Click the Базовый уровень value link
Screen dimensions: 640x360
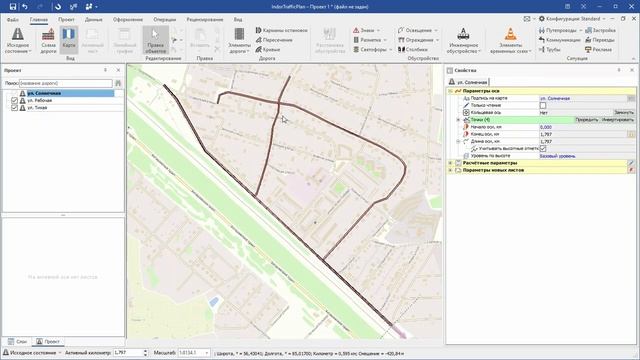pyautogui.click(x=558, y=156)
